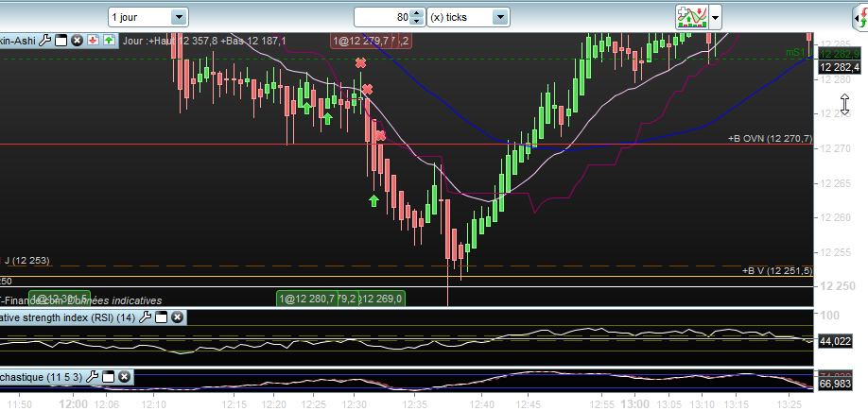Screen dimensions: 868x411
Task: Click the '+B OVN (12 270,7)' level label
Action: tap(770, 138)
